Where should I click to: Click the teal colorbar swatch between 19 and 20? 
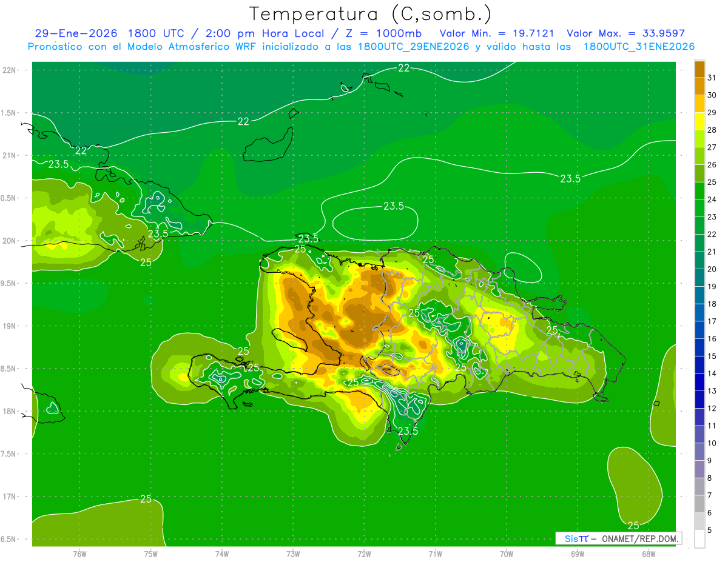click(x=699, y=278)
